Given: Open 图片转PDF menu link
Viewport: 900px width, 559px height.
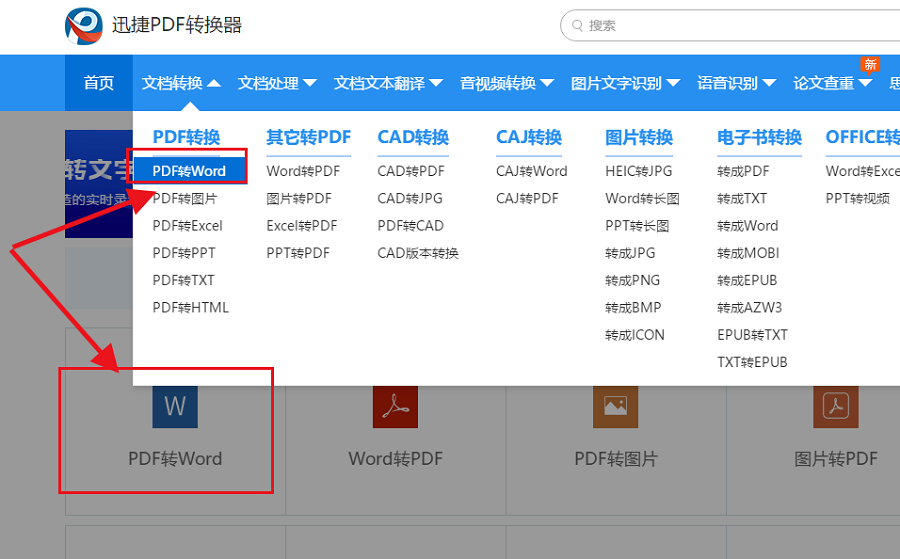Looking at the screenshot, I should pos(299,199).
